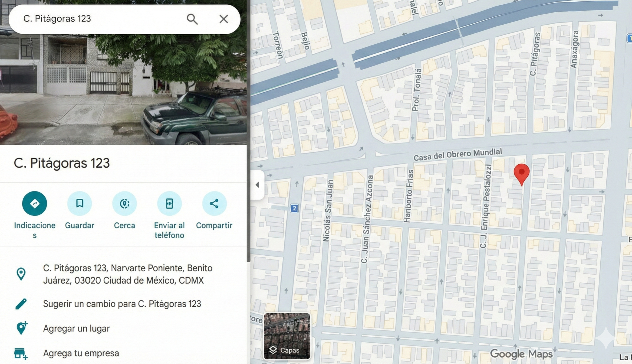Click the search magnifier icon

pos(192,19)
